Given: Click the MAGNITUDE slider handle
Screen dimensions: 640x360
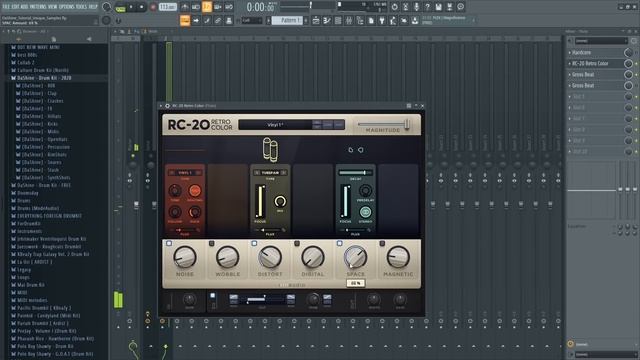Looking at the screenshot, I should tap(407, 124).
